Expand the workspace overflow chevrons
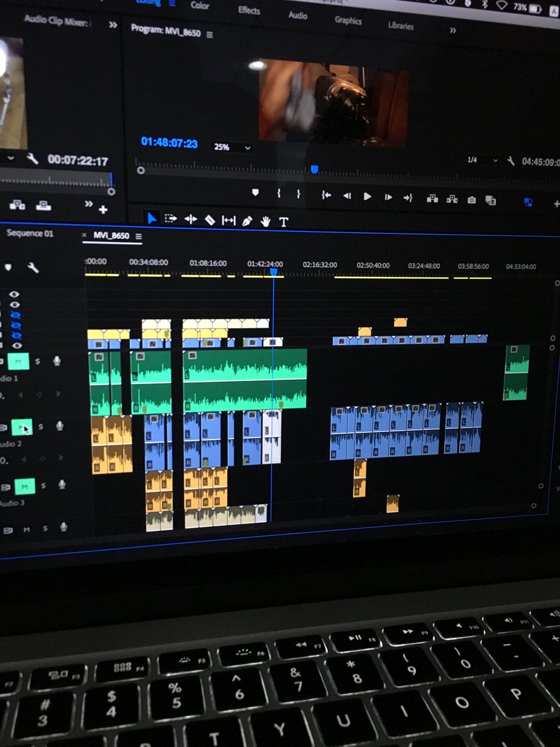Image resolution: width=560 pixels, height=747 pixels. point(452,30)
